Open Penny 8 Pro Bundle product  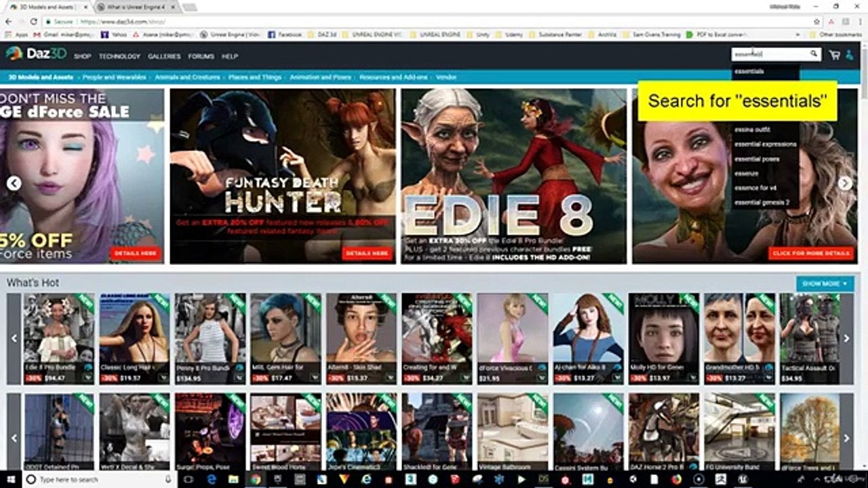tap(210, 338)
